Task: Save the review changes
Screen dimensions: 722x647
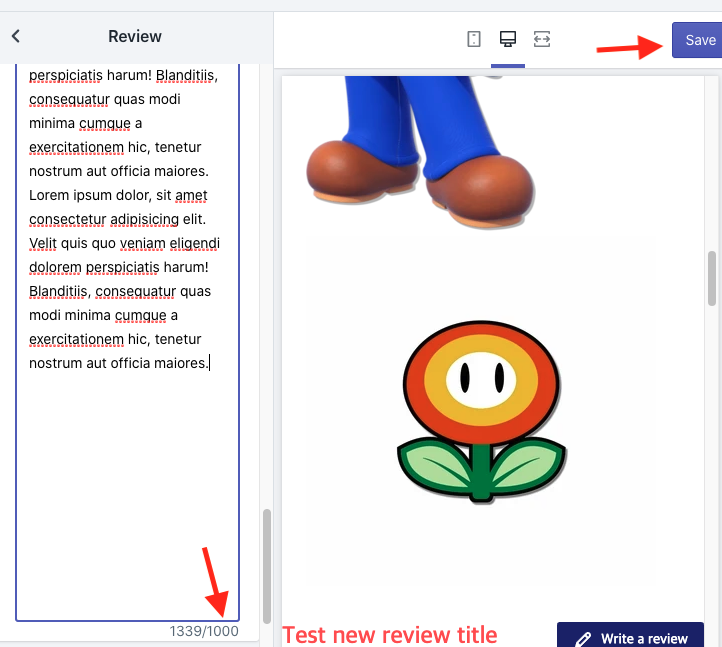Action: tap(699, 40)
